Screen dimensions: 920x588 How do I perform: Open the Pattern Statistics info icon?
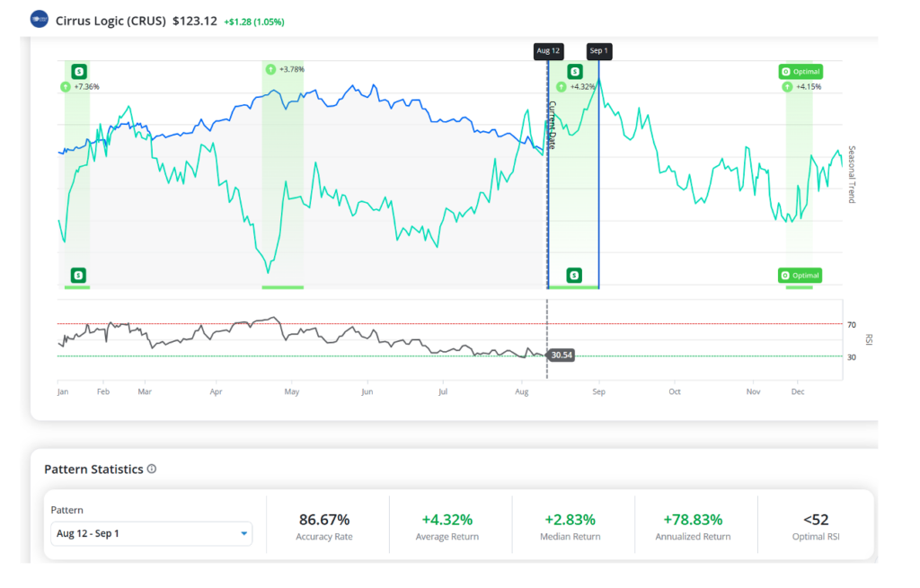[x=152, y=469]
